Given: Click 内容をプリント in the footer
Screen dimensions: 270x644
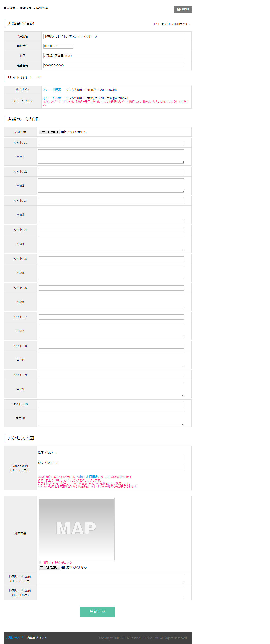Looking at the screenshot, I should [x=37, y=638].
